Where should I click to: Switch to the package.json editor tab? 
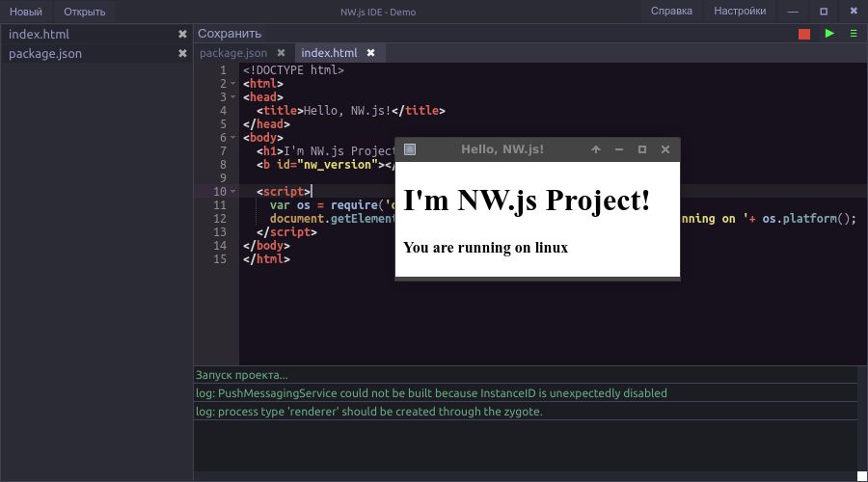[233, 53]
